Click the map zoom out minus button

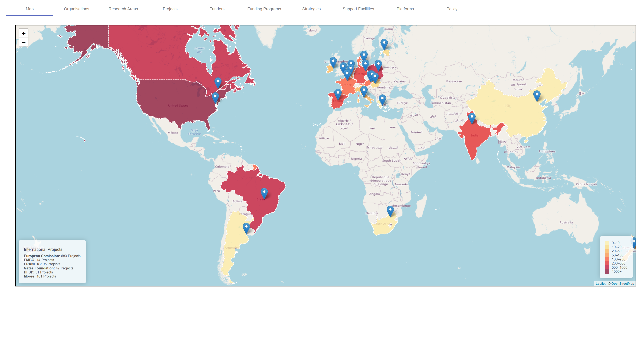click(x=24, y=42)
